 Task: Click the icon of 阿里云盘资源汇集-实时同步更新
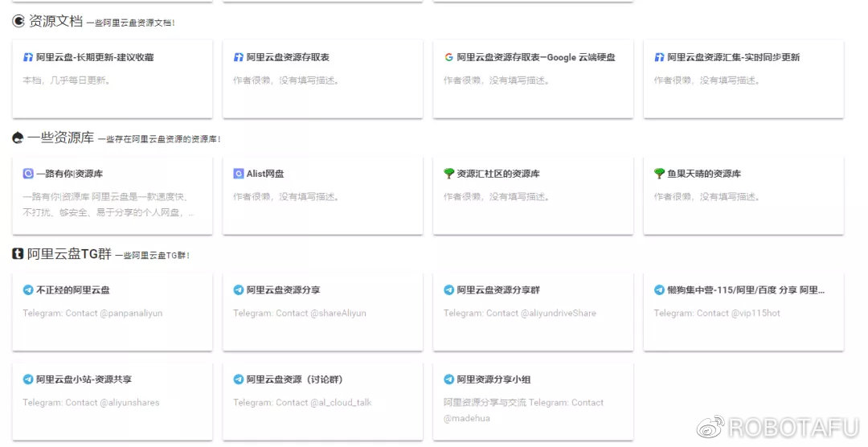point(659,57)
